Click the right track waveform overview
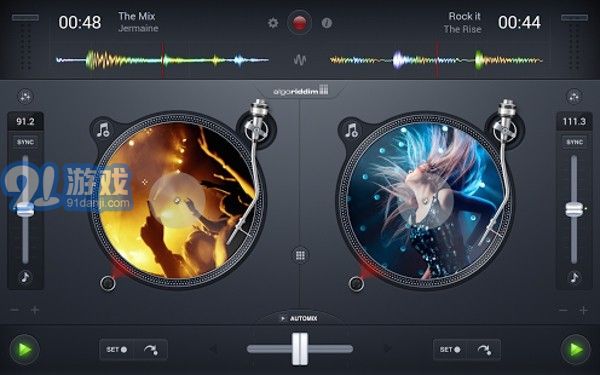 (436, 60)
